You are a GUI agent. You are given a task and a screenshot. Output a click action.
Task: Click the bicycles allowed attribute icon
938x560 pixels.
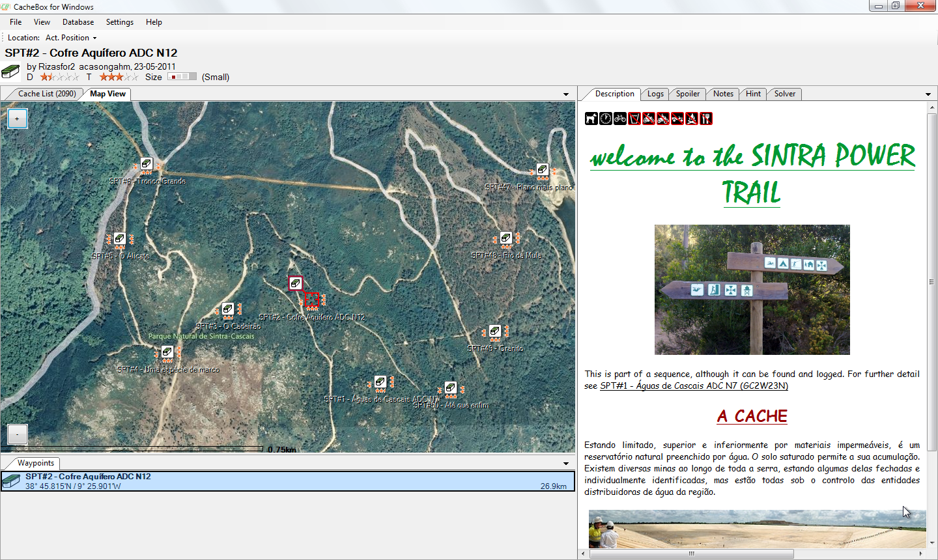(619, 119)
